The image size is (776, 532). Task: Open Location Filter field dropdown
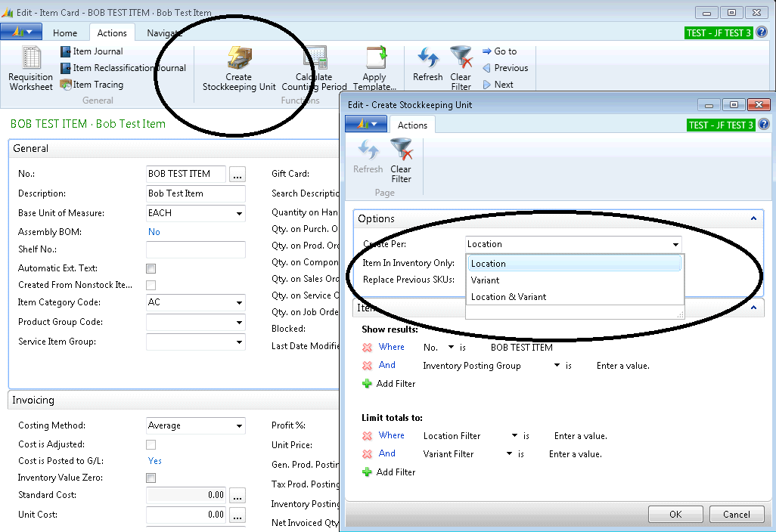(x=515, y=435)
